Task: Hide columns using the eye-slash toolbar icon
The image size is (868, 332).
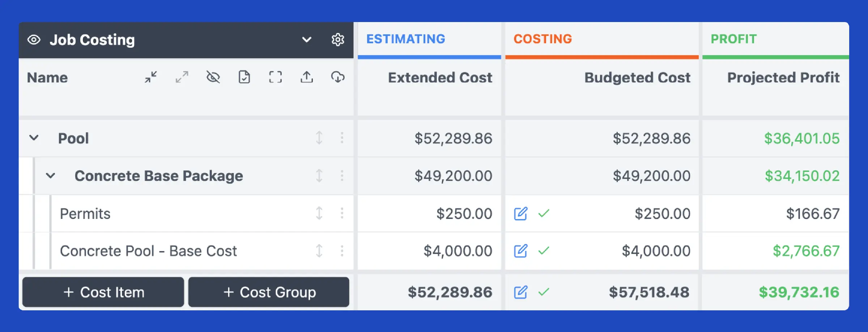Action: coord(213,77)
